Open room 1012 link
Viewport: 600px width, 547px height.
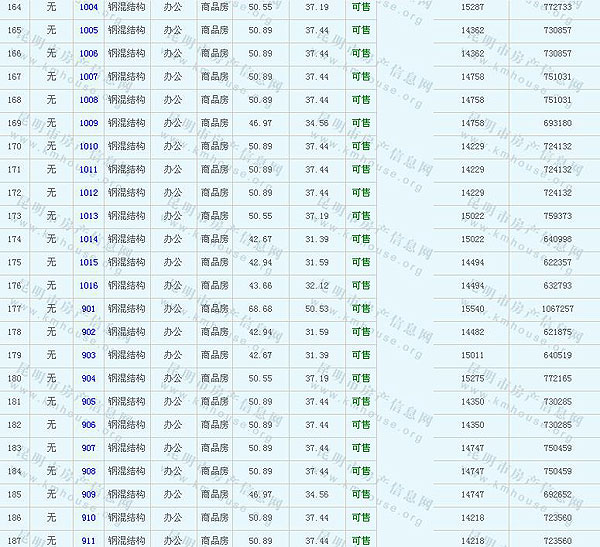tap(89, 193)
